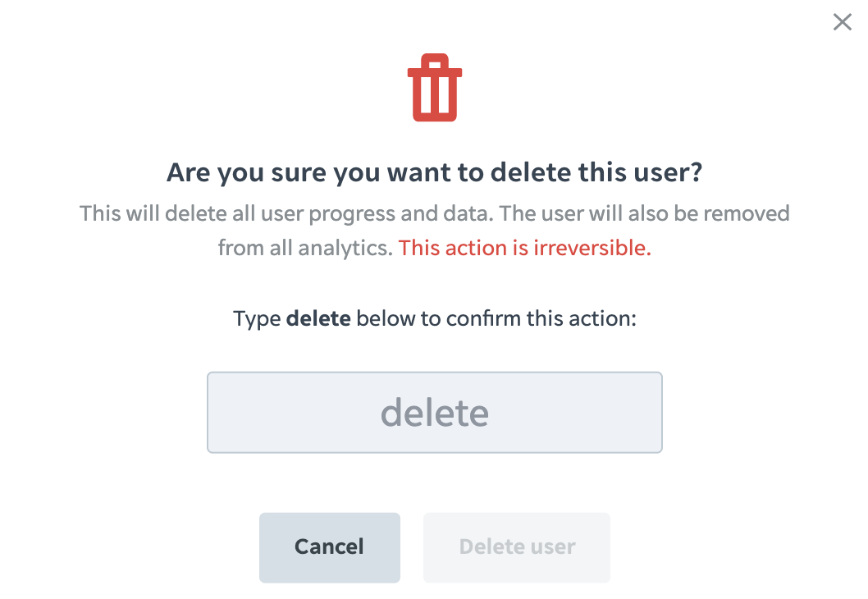Click the 'from all analytics' text

point(305,248)
